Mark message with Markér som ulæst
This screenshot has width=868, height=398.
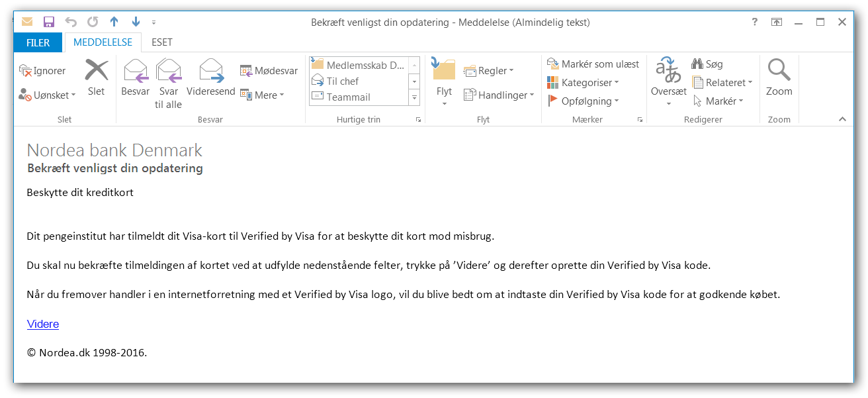[593, 64]
